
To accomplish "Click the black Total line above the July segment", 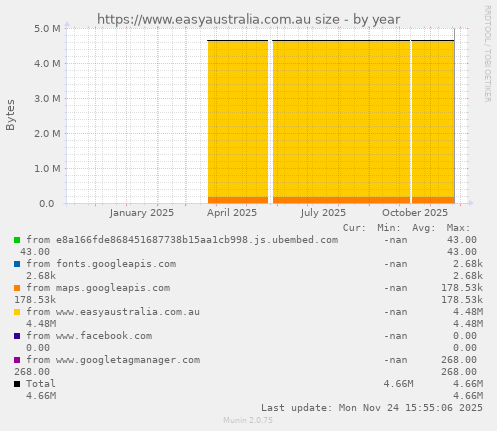I will click(x=341, y=40).
